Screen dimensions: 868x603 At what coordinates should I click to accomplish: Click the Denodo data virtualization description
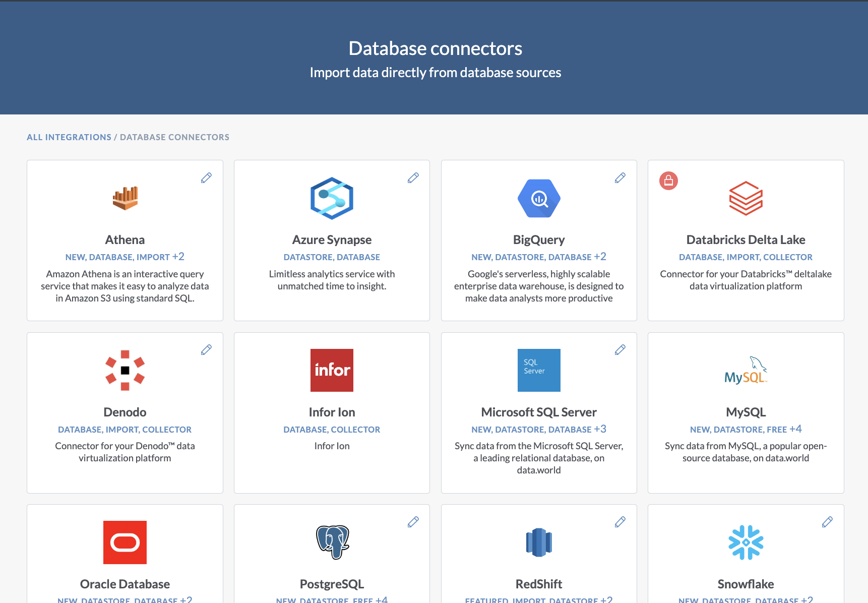point(125,452)
